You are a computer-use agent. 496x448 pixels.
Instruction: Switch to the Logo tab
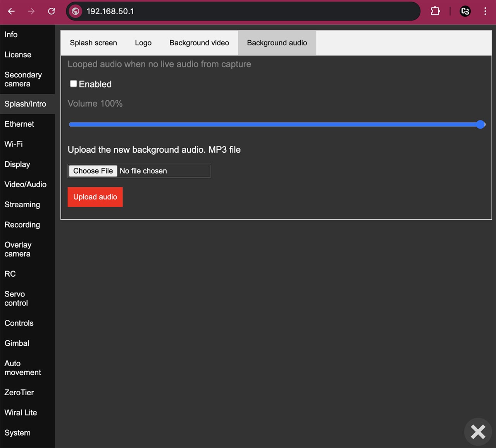143,43
